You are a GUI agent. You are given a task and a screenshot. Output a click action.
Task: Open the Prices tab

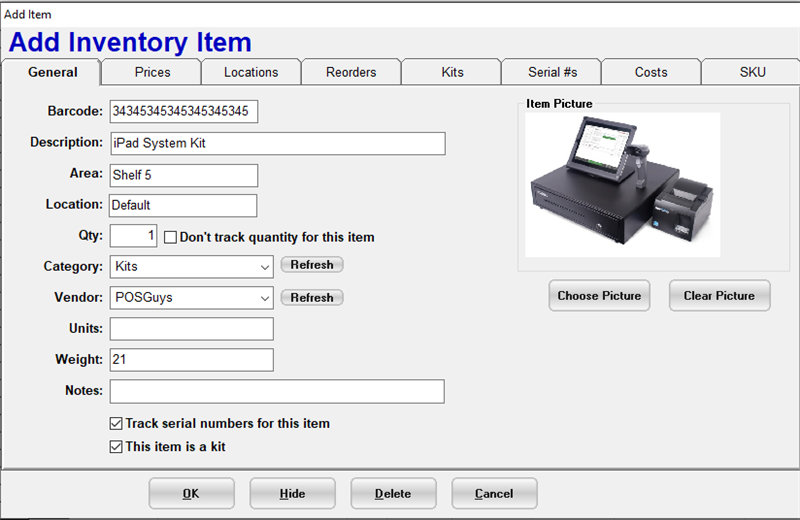click(x=152, y=72)
